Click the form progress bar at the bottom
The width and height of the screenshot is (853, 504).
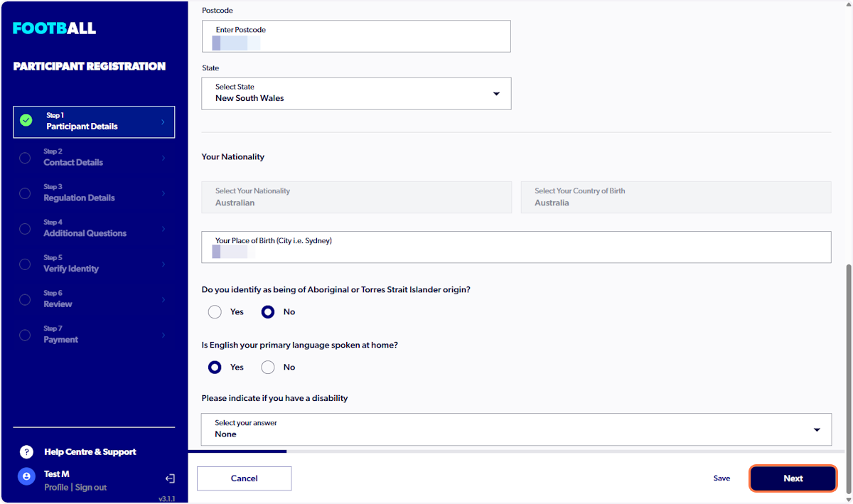tap(244, 451)
